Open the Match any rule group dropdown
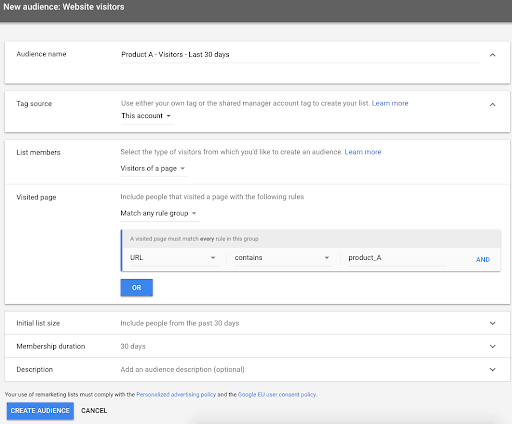Image resolution: width=512 pixels, height=424 pixels. point(159,213)
